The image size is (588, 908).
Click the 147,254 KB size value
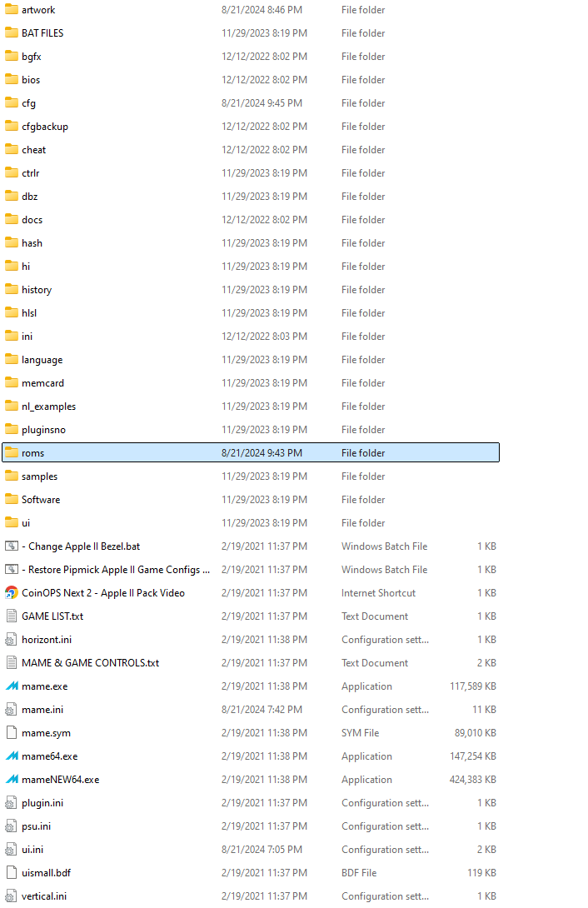tap(473, 756)
